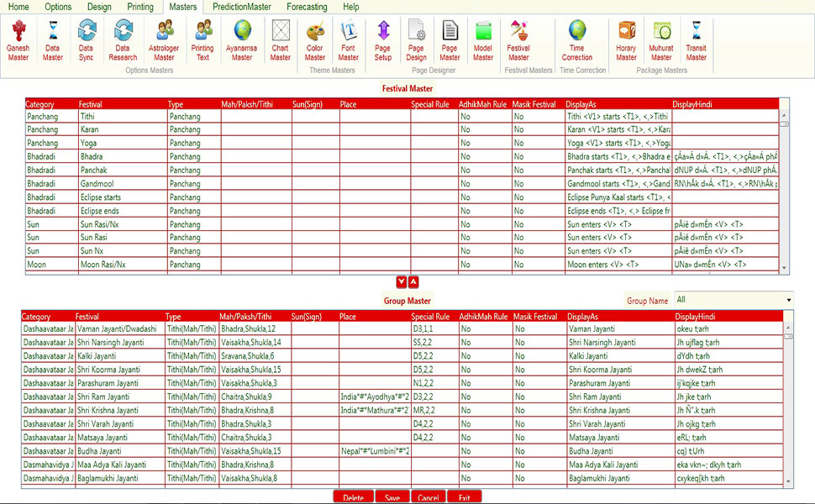Select the Moon Rasi/Nx row
Viewport: 815px width, 504px height.
pos(402,264)
